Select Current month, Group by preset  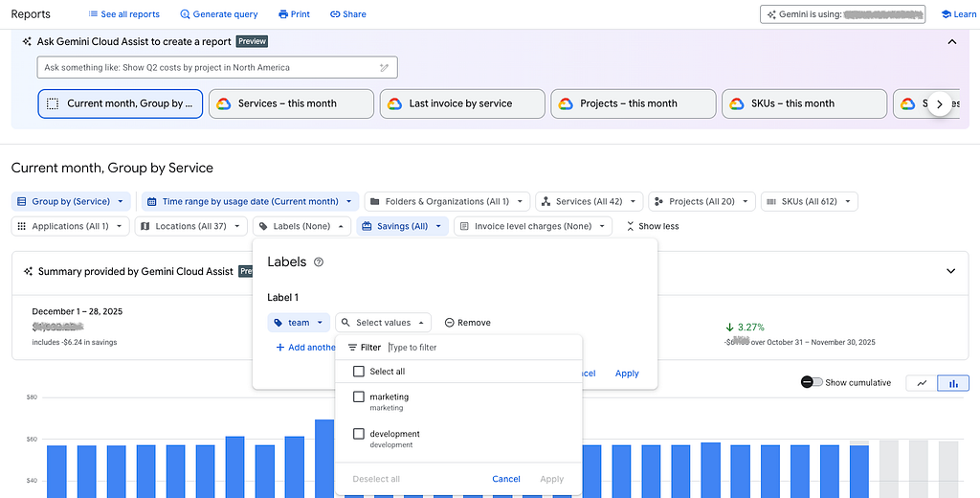(x=120, y=103)
